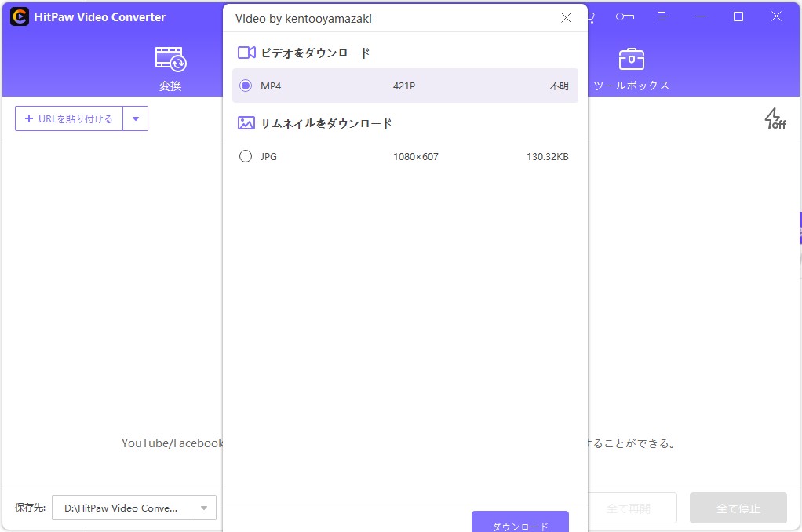Image resolution: width=802 pixels, height=532 pixels.
Task: Click the URLを貼り付ける button
Action: pyautogui.click(x=69, y=118)
